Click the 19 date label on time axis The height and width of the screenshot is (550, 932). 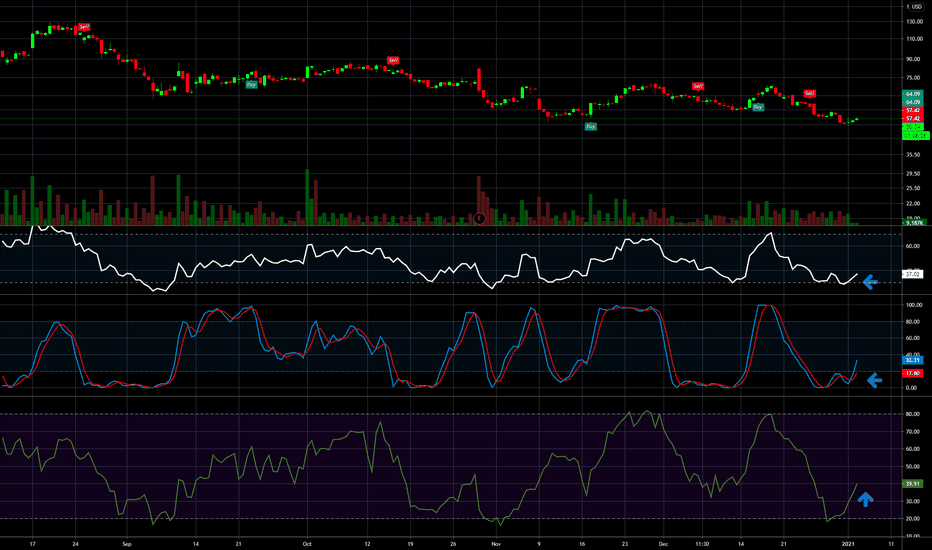click(x=410, y=543)
